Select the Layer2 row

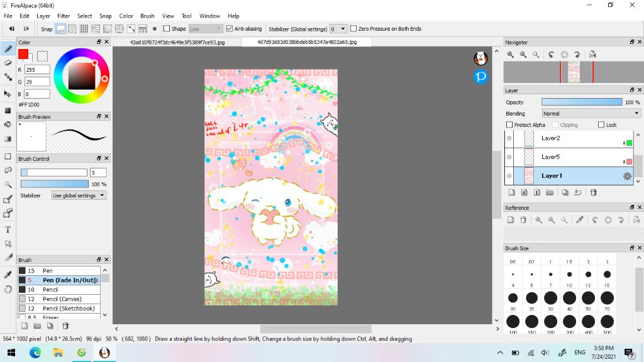coord(569,138)
